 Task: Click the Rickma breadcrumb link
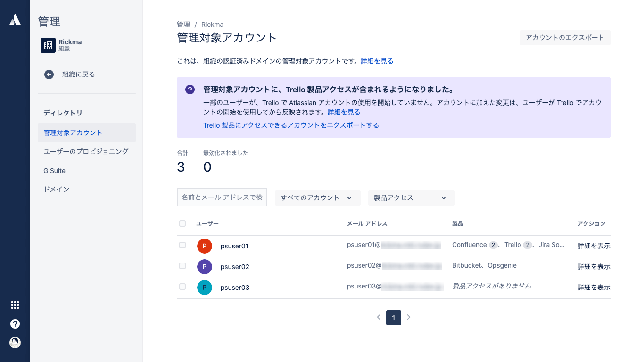tap(212, 25)
